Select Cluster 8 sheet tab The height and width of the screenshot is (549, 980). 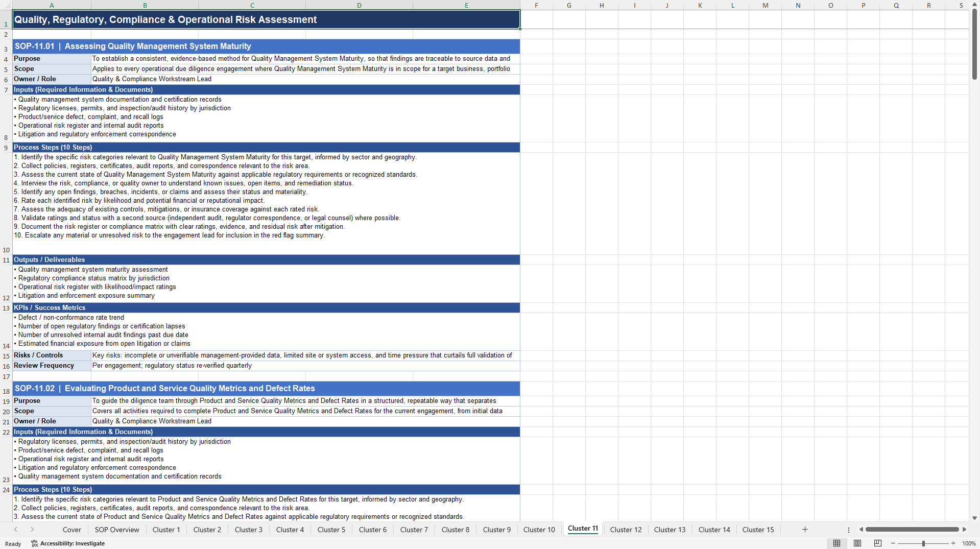click(456, 530)
